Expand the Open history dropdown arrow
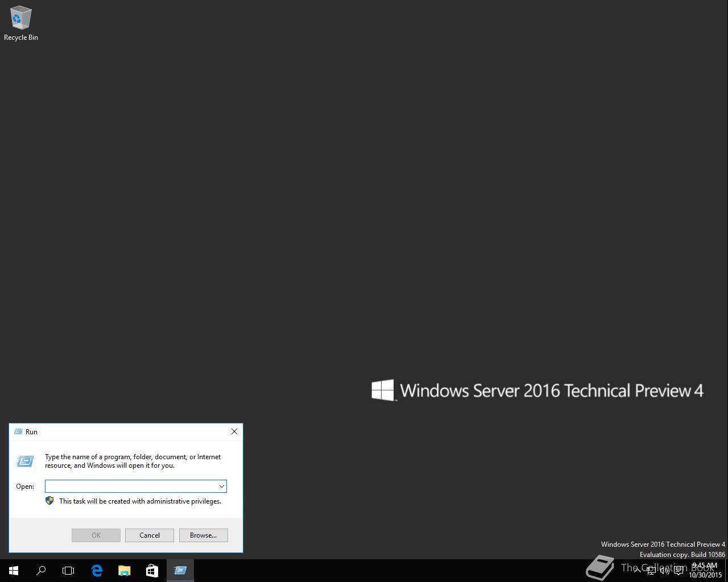Image resolution: width=728 pixels, height=582 pixels. coord(222,486)
